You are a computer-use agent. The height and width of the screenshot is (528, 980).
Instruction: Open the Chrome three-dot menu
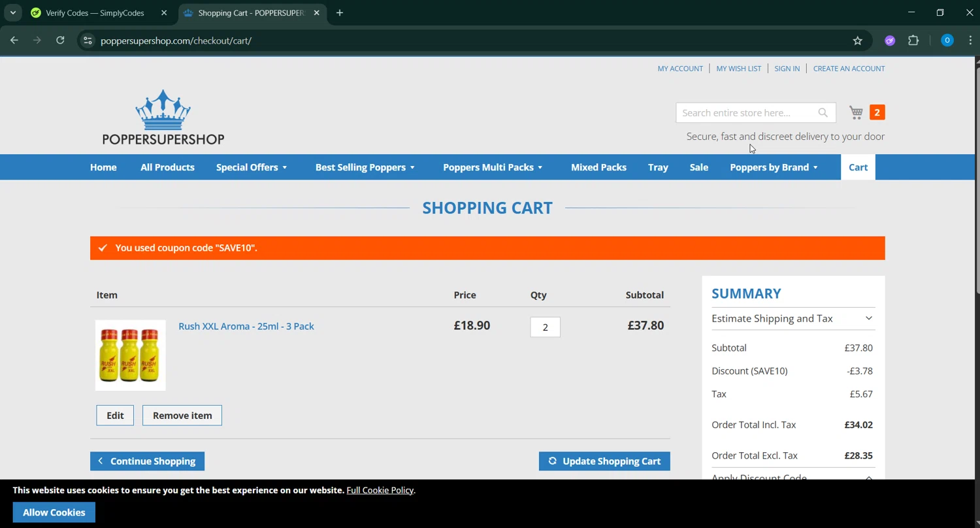coord(970,41)
